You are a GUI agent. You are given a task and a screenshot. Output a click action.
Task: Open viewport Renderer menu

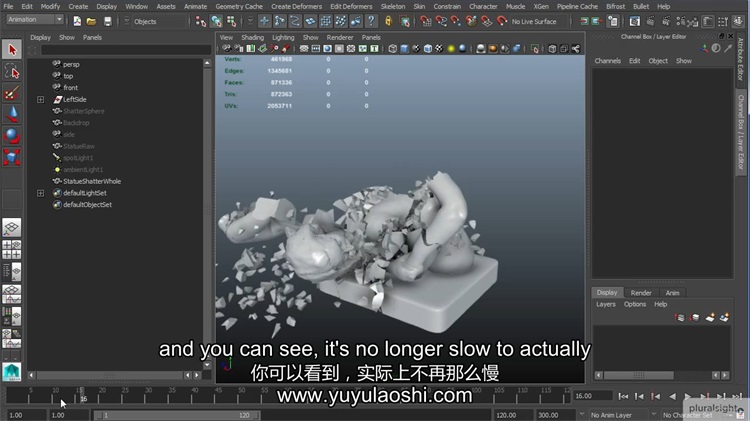[340, 37]
